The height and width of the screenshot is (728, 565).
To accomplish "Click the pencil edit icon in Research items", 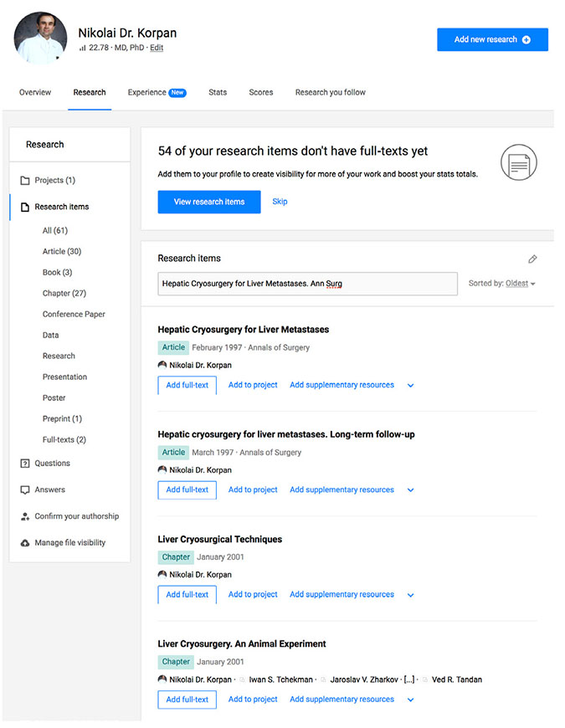I will pyautogui.click(x=532, y=259).
